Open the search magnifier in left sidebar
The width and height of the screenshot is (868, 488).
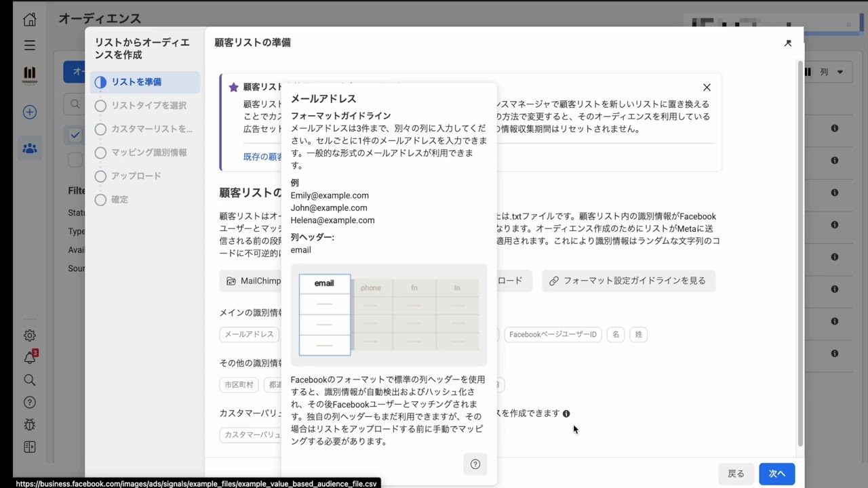tap(29, 380)
